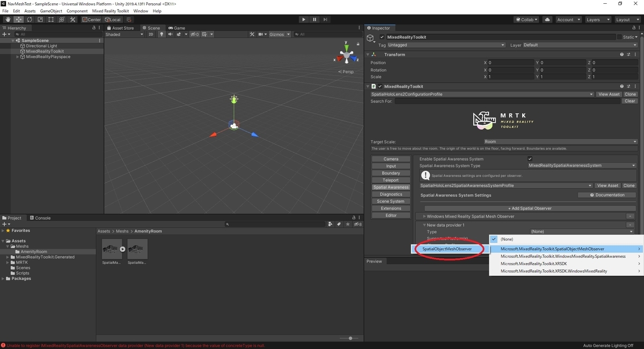Toggle hidden packages visibility in Project

coord(358,224)
